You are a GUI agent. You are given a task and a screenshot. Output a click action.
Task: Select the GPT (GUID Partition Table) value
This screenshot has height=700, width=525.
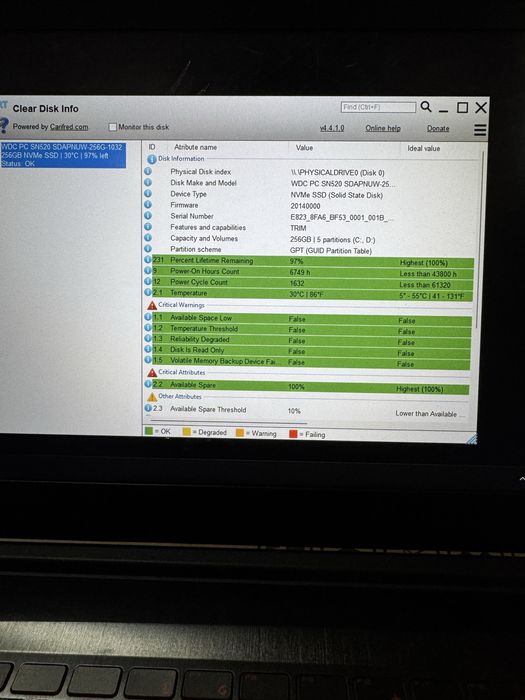[331, 250]
